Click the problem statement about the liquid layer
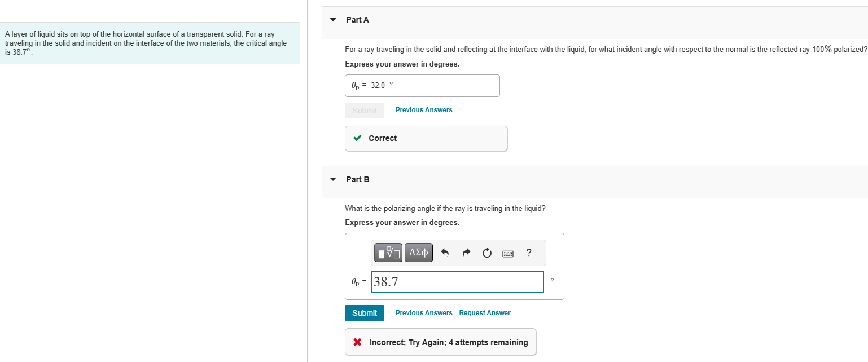This screenshot has width=868, height=362. click(x=146, y=43)
